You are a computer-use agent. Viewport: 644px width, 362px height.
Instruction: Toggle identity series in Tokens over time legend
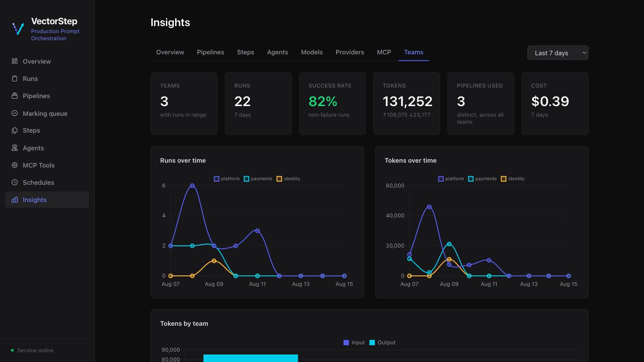click(513, 179)
